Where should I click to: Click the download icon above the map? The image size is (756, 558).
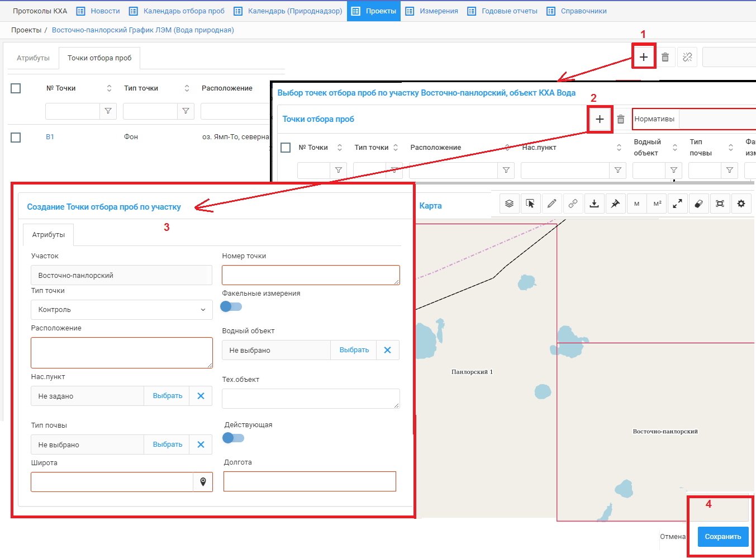(594, 204)
